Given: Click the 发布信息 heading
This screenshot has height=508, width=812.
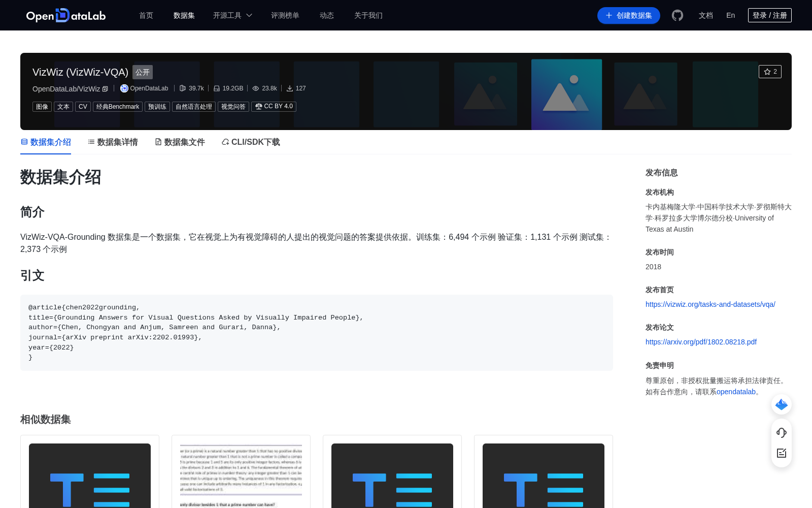Looking at the screenshot, I should click(662, 173).
